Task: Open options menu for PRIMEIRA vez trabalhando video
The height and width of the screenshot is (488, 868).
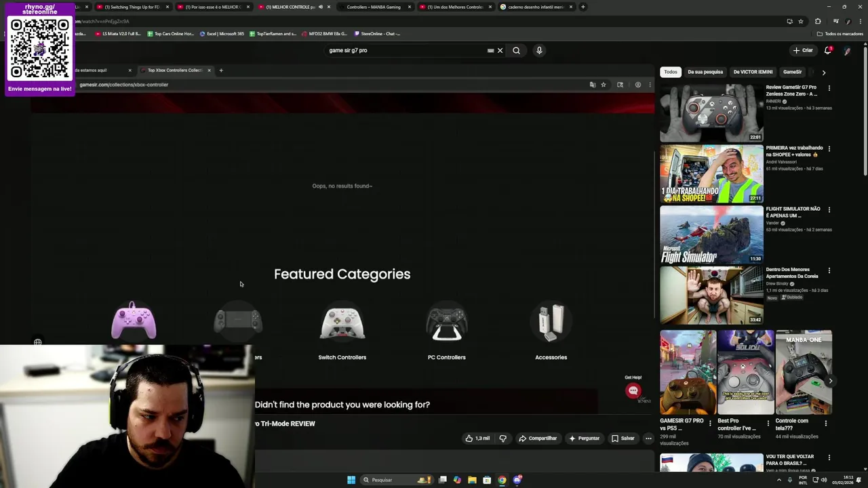Action: 829,148
